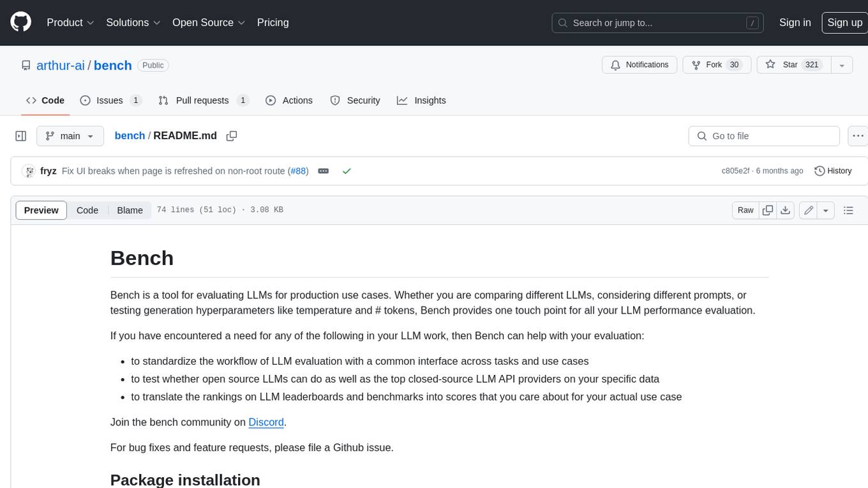The height and width of the screenshot is (488, 868).
Task: Switch to the Security tab
Action: tap(355, 100)
